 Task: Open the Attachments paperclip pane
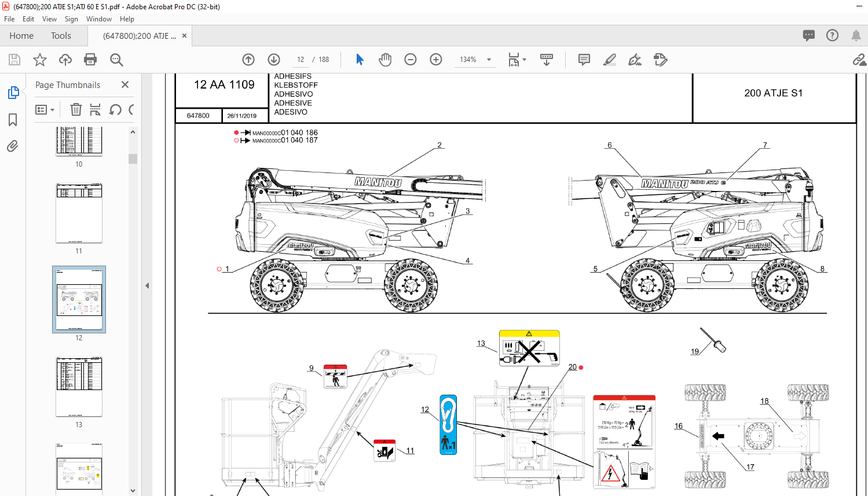[x=13, y=146]
